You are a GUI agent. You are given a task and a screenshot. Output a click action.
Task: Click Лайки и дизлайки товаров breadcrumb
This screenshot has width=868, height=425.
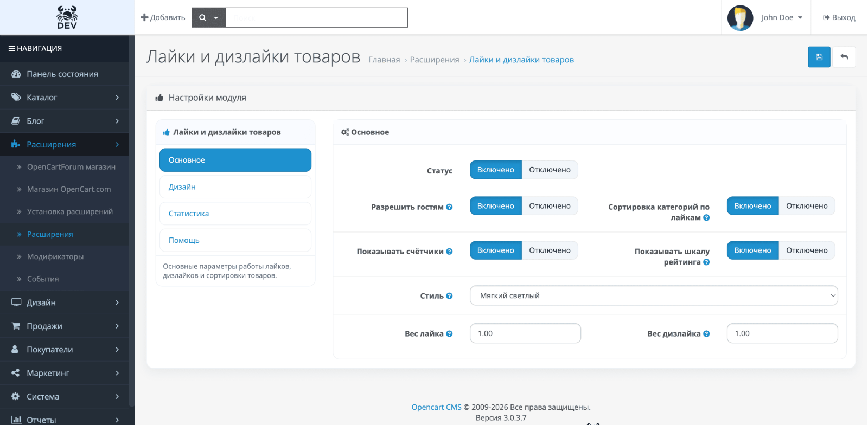pos(521,60)
